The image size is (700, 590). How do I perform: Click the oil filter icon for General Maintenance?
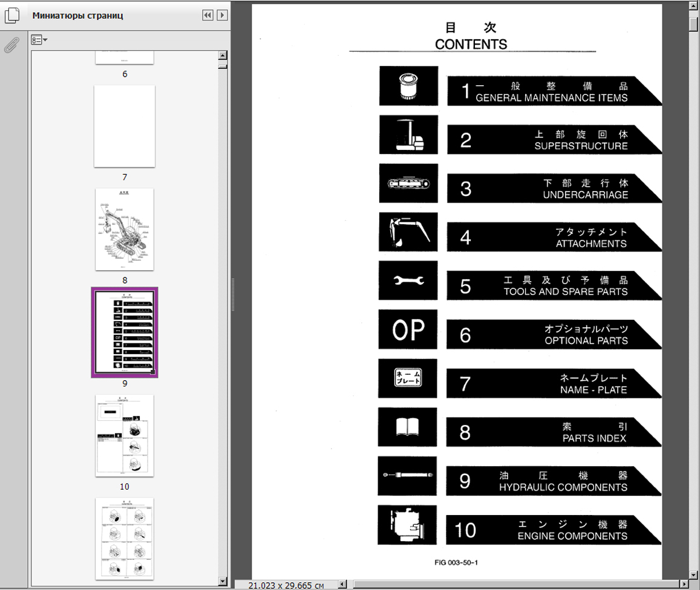(x=408, y=86)
